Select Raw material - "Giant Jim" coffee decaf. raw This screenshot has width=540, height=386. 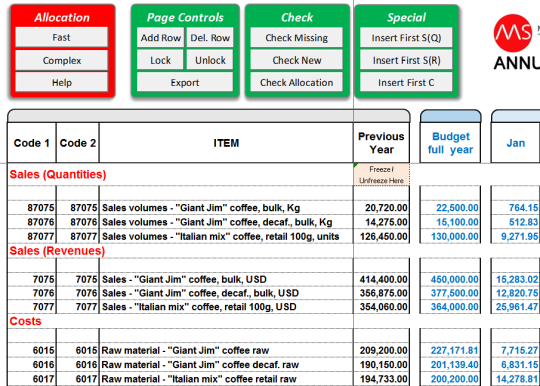(x=226, y=365)
